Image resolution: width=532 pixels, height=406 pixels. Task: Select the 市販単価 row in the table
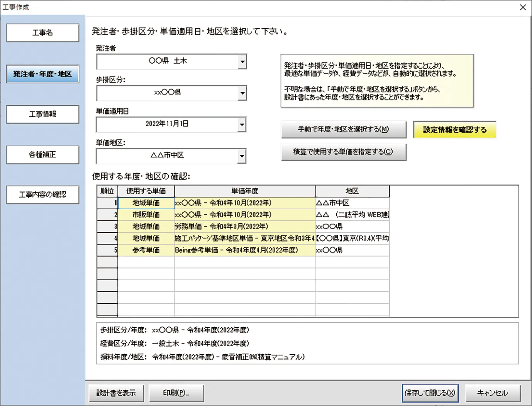pyautogui.click(x=146, y=215)
